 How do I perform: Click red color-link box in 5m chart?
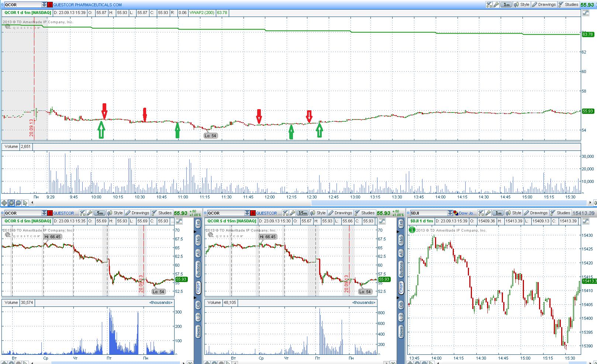point(50,213)
